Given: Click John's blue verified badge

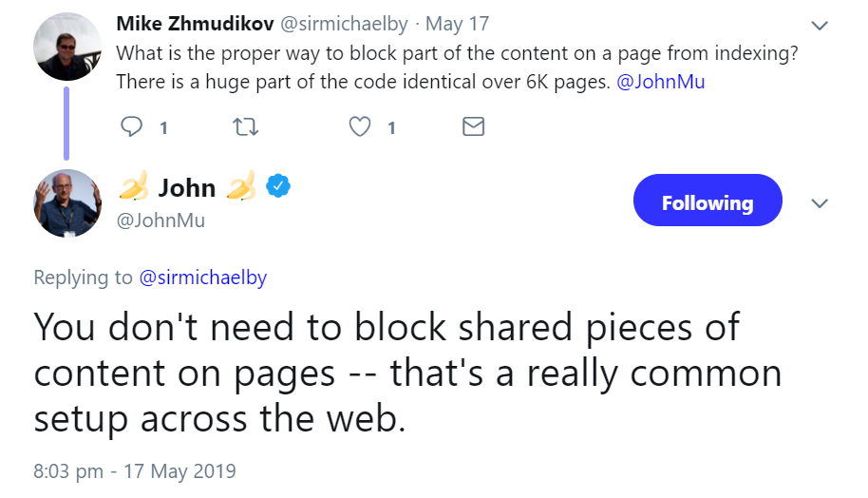Looking at the screenshot, I should 277,187.
